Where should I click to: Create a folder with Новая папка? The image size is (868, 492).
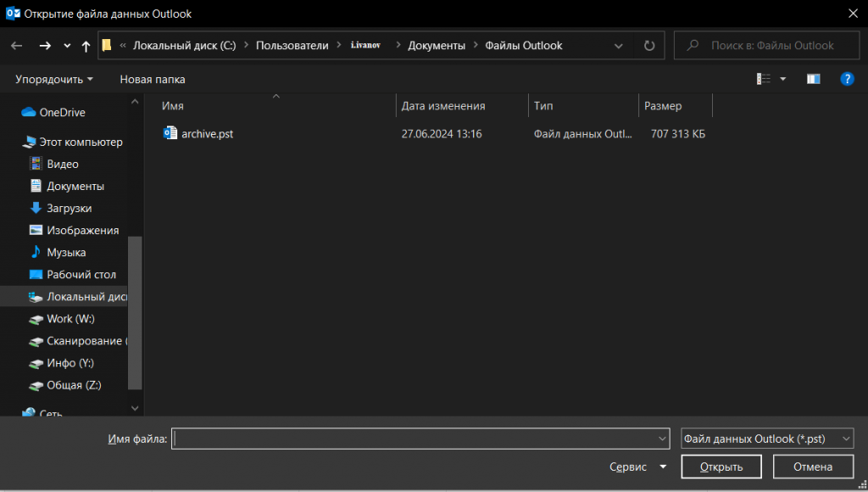(153, 79)
